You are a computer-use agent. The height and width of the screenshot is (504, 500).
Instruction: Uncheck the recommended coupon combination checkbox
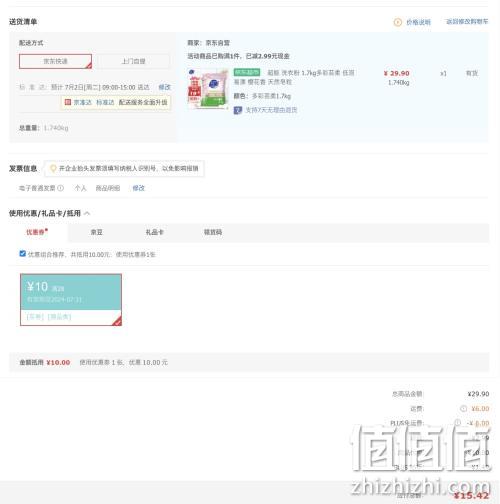[22, 254]
